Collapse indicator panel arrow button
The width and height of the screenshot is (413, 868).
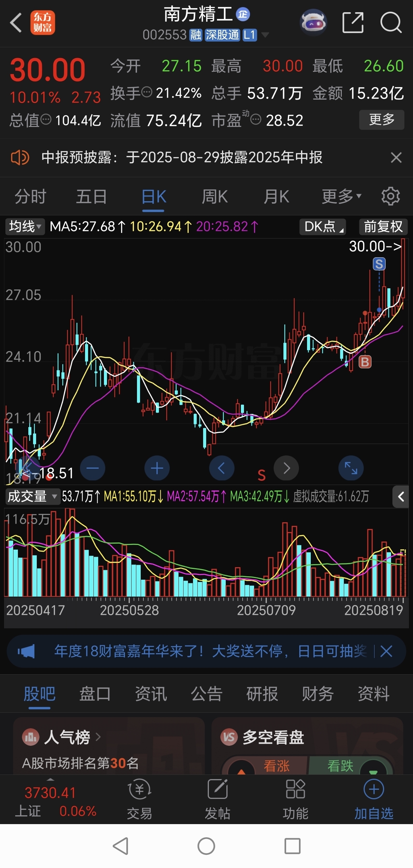click(x=401, y=497)
